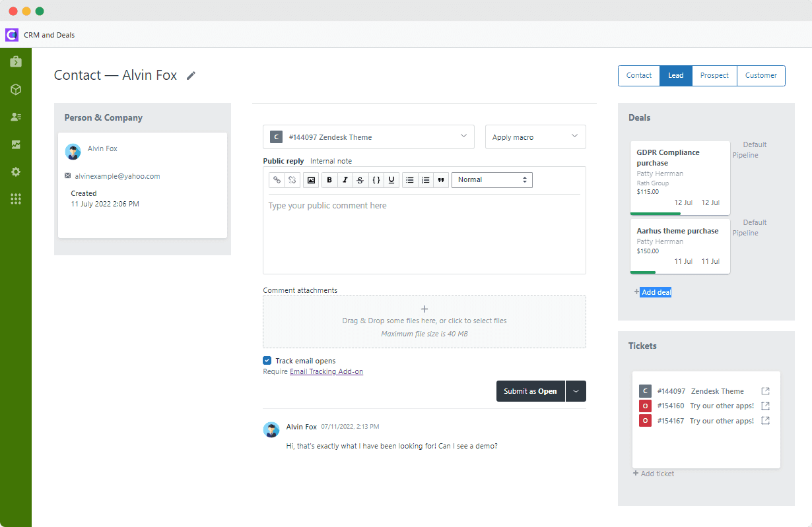Image resolution: width=812 pixels, height=527 pixels.
Task: Change the Normal paragraph style selector
Action: pos(492,179)
